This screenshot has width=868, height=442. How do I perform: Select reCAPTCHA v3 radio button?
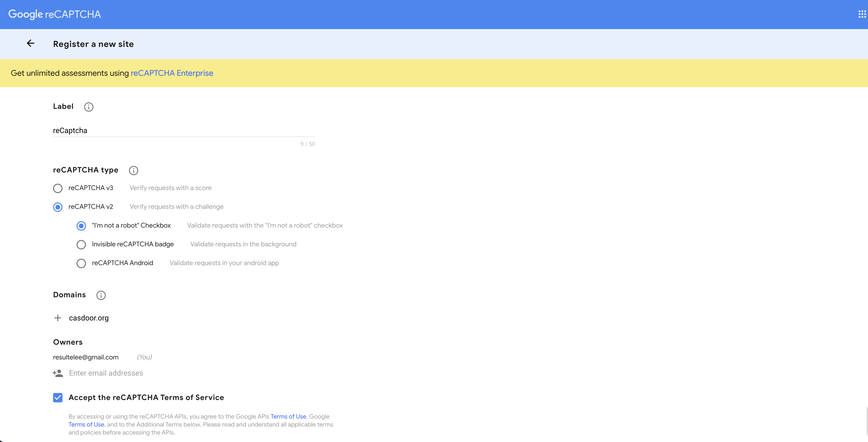[x=57, y=188]
